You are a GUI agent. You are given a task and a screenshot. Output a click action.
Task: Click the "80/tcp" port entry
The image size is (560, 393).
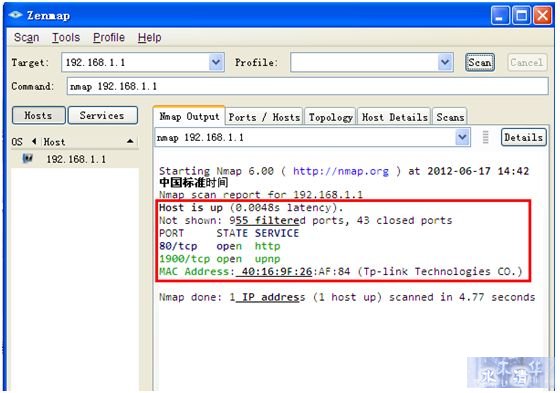(178, 246)
